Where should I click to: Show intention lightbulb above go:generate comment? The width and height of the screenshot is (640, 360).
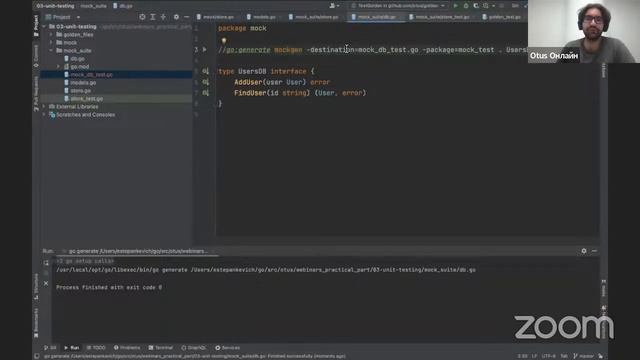click(x=224, y=40)
